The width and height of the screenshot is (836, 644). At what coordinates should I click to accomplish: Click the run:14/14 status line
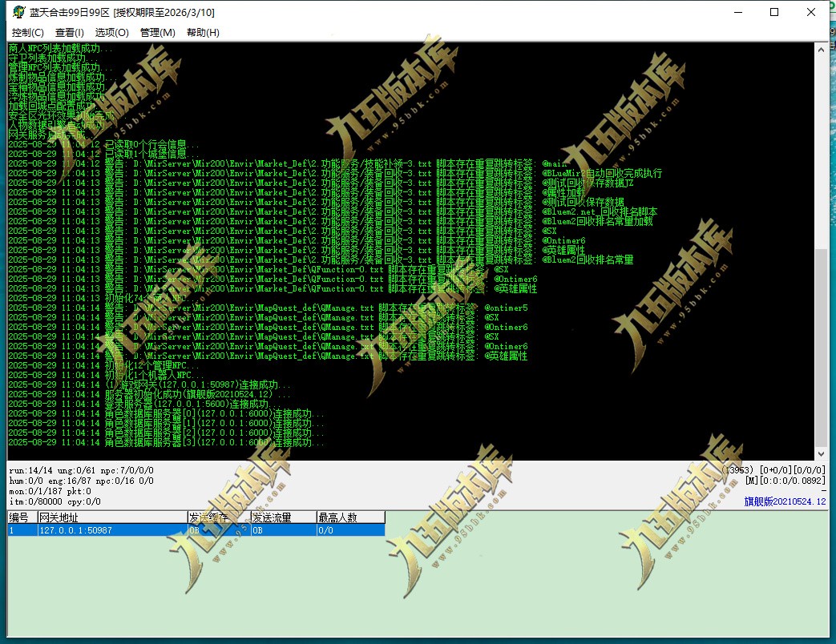pyautogui.click(x=81, y=470)
